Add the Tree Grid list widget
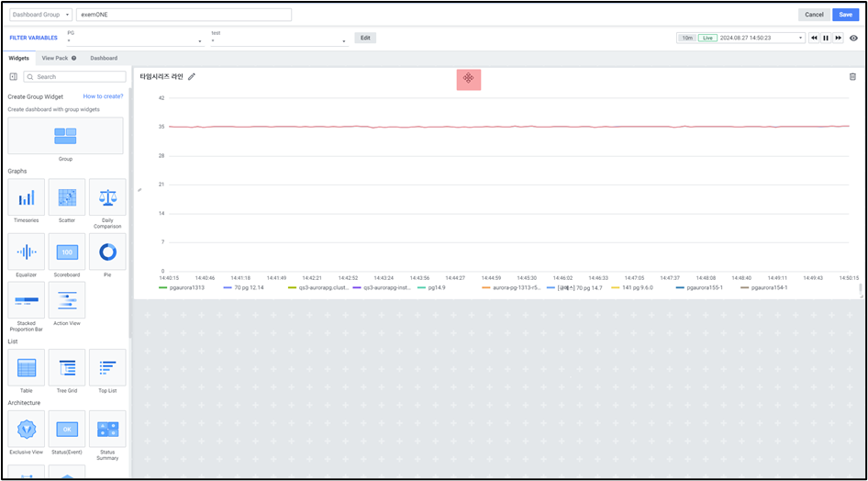868x481 pixels. point(66,368)
